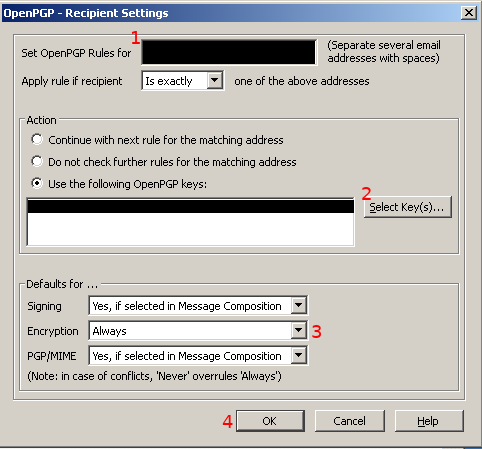
Task: Dismiss dialog with the Cancel button
Action: point(350,421)
